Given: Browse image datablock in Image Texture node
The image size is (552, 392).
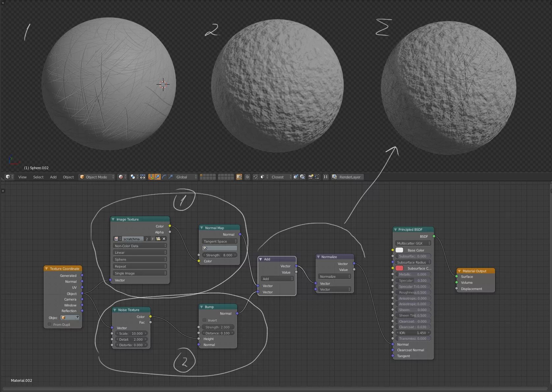Looking at the screenshot, I should 117,239.
